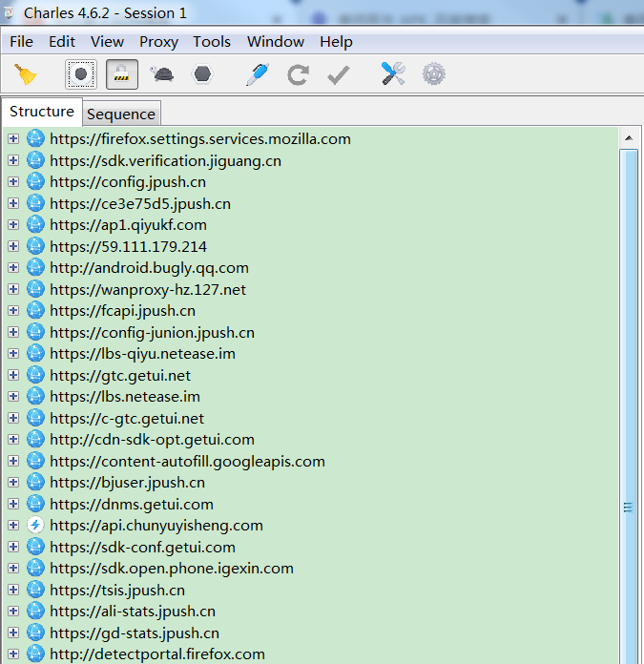Click globe icon of dnms.getui.com
The image size is (644, 664).
[x=35, y=504]
